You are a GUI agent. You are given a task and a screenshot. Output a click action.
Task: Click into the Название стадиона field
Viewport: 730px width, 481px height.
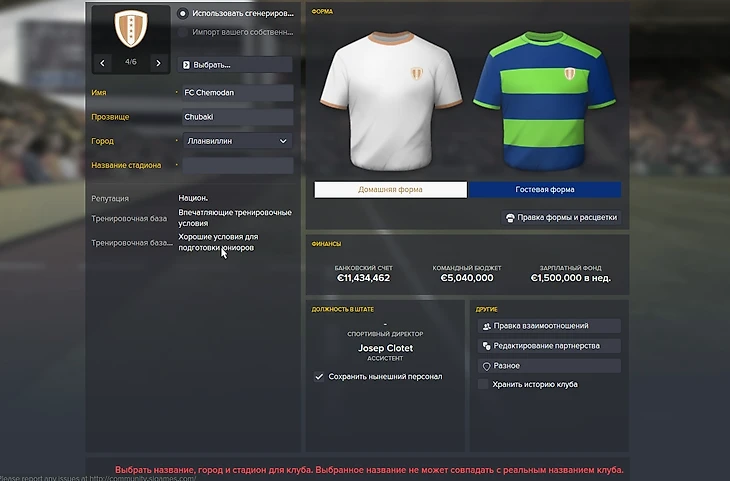point(237,165)
